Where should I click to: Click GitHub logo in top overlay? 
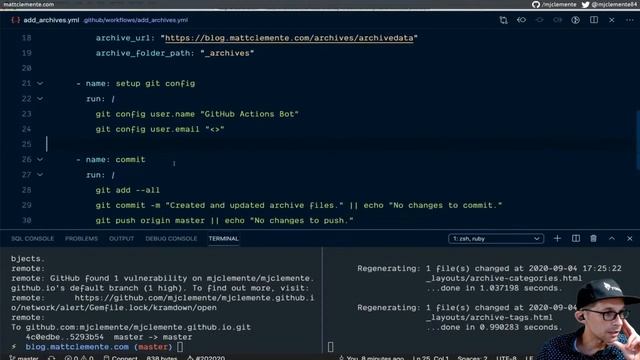coord(536,4)
